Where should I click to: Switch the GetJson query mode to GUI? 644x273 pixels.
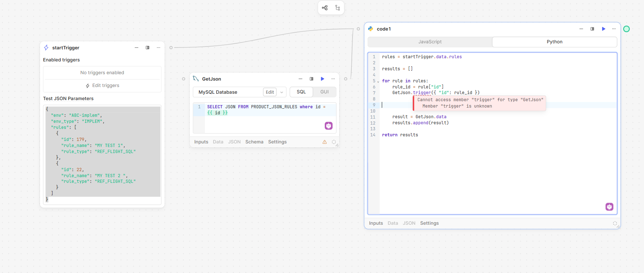[324, 92]
